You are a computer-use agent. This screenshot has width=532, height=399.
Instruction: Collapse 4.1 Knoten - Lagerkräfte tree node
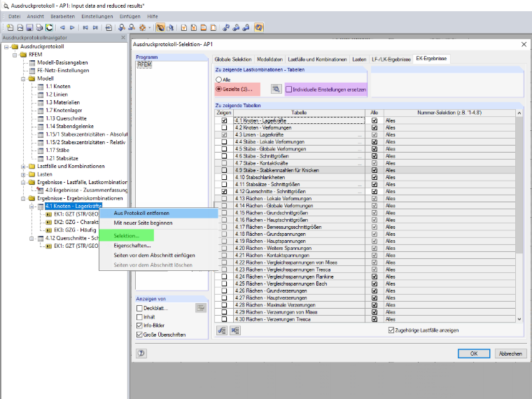click(x=31, y=206)
